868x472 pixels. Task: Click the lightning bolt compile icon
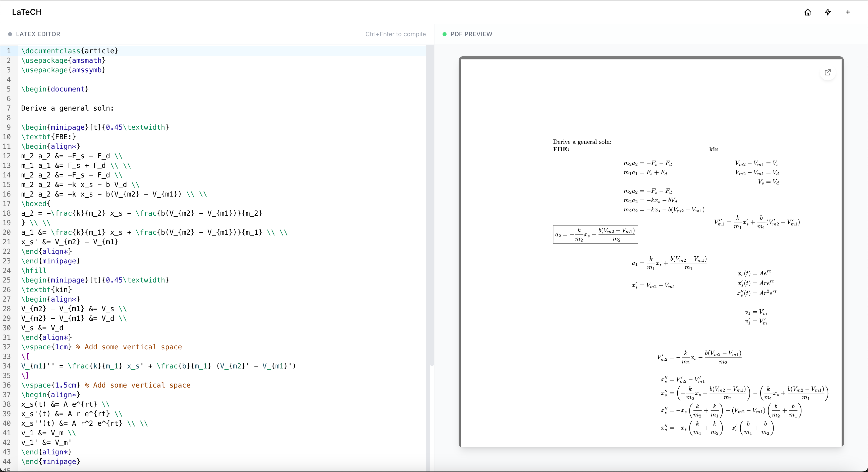pos(828,12)
